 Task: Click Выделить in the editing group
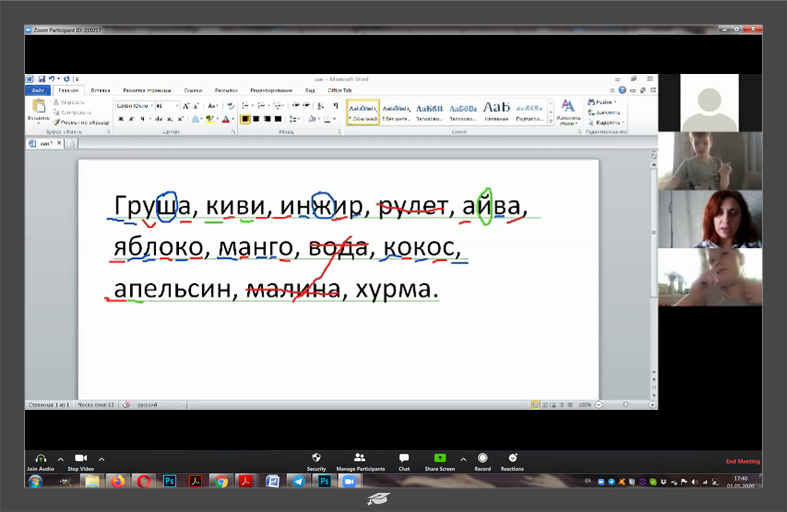tap(606, 122)
